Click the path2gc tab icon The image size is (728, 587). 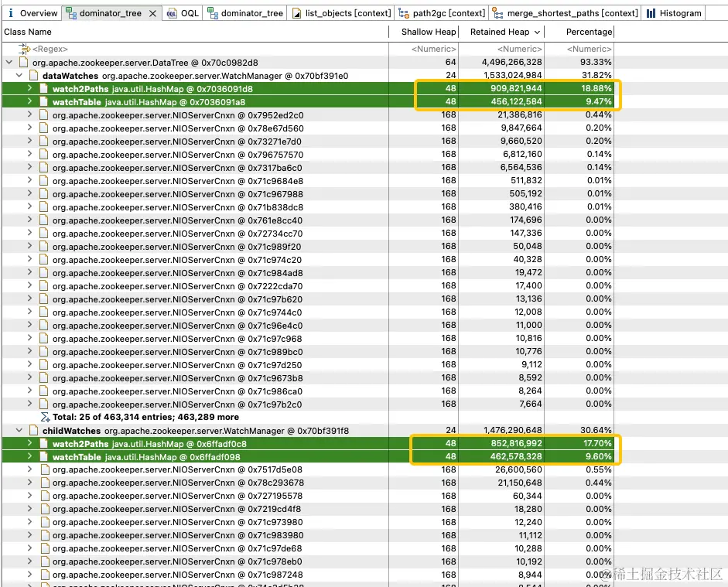(404, 13)
